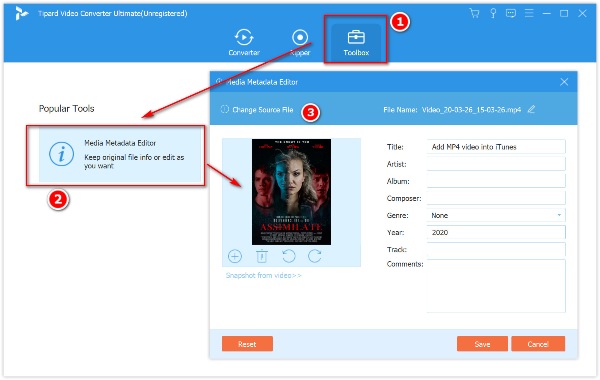The height and width of the screenshot is (380, 600).
Task: Click the Popular Tools heading
Action: point(67,109)
